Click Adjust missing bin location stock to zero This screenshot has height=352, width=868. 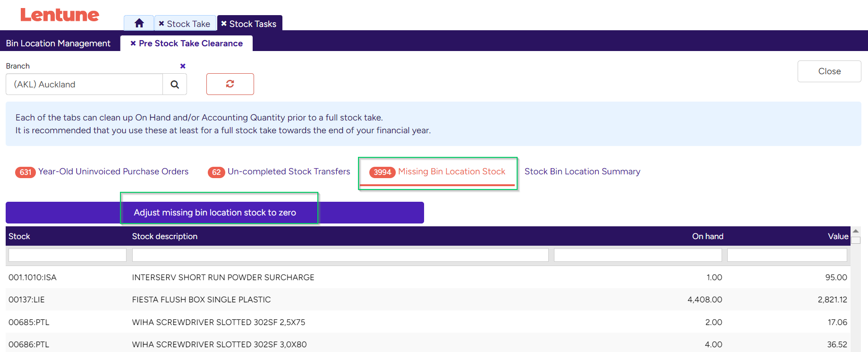point(215,213)
